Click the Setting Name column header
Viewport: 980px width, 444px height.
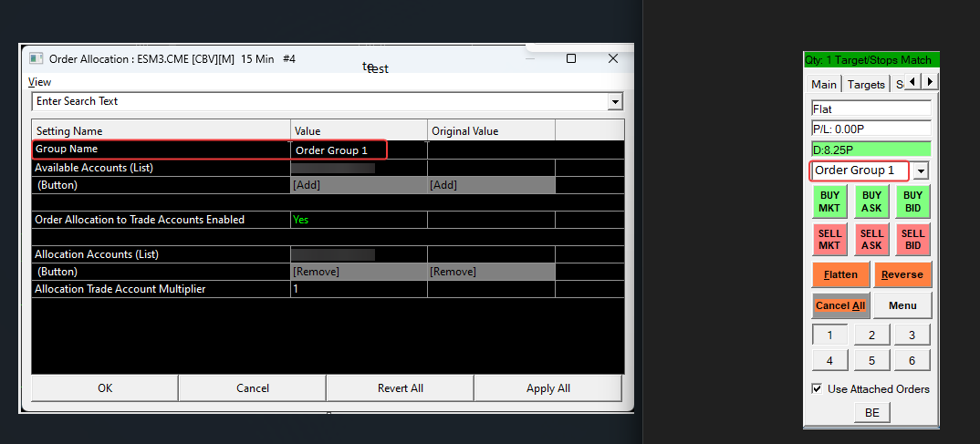point(161,131)
